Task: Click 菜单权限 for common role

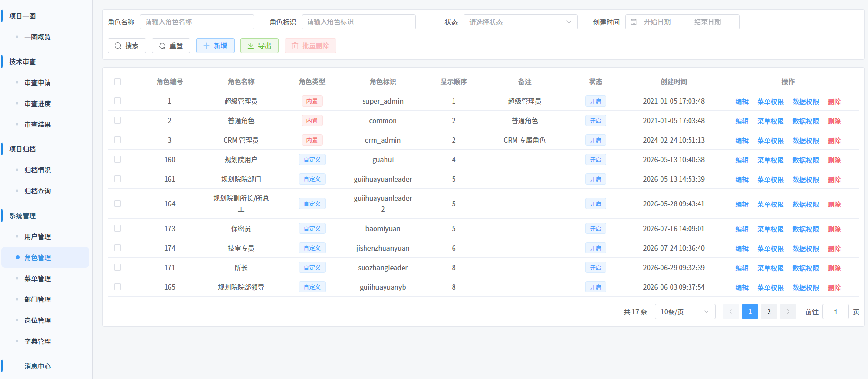Action: (770, 121)
